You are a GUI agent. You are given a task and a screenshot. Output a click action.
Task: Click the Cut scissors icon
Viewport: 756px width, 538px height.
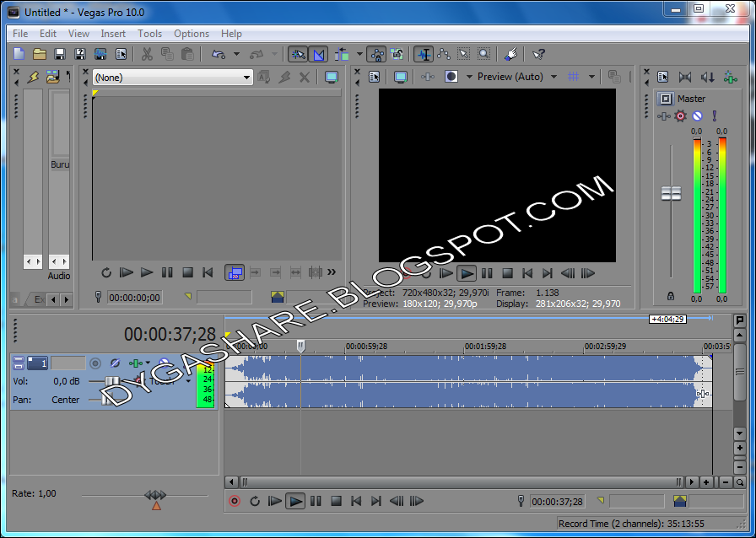pos(147,54)
